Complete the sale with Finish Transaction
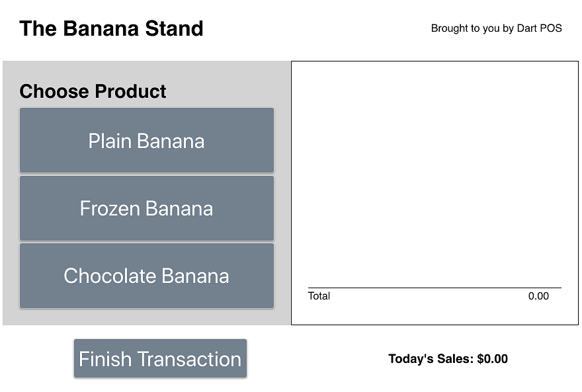 click(x=160, y=359)
